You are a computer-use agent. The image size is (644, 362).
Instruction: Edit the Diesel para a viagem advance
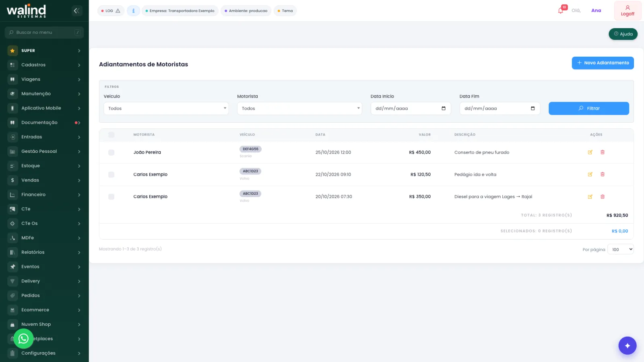point(590,197)
